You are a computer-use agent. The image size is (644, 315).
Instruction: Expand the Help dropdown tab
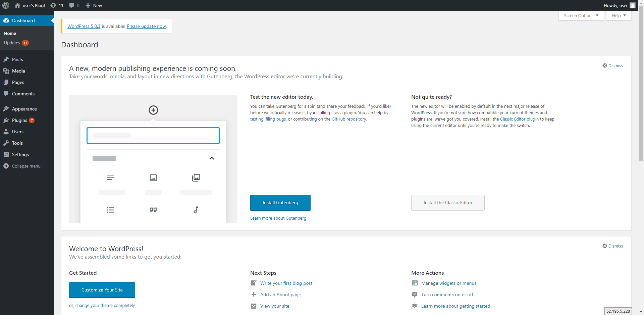coord(619,15)
